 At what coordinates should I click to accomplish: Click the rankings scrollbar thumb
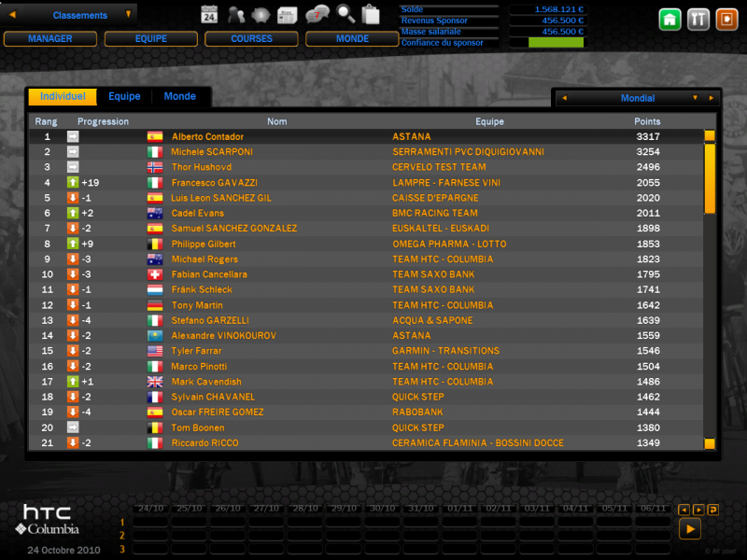tap(710, 179)
